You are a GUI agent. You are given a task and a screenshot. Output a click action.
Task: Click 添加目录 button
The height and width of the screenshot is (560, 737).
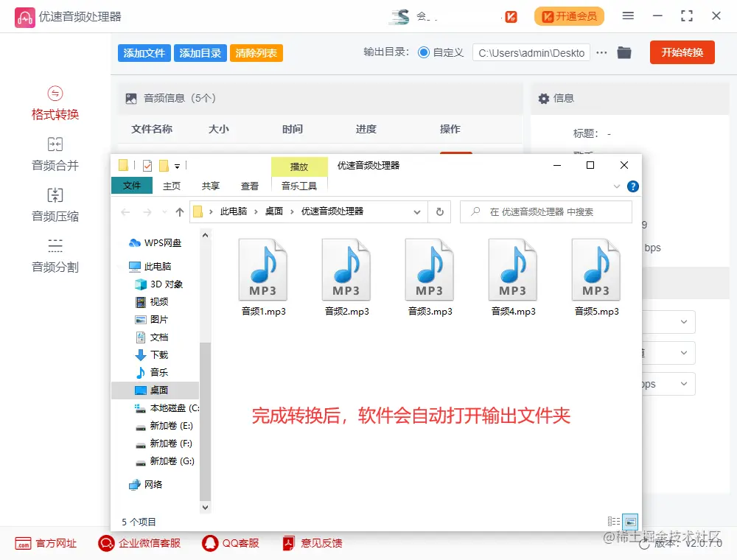point(200,52)
